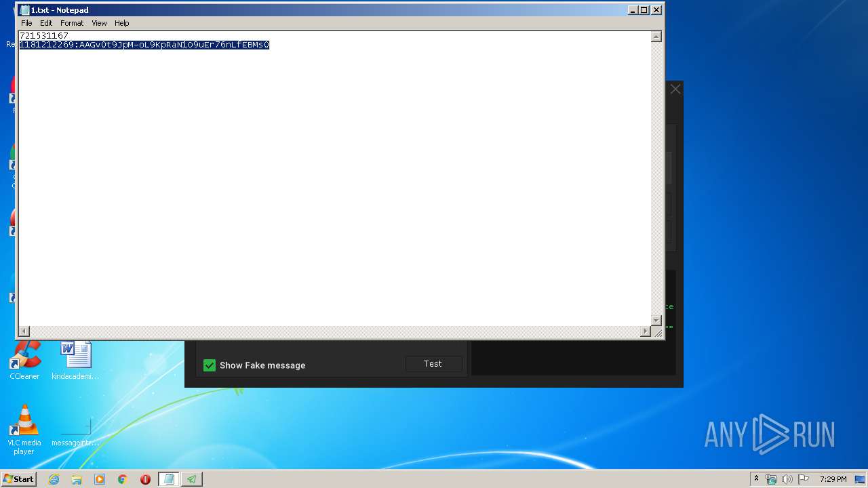Show hidden system tray icons
Screen dimensions: 868x488
tap(756, 479)
